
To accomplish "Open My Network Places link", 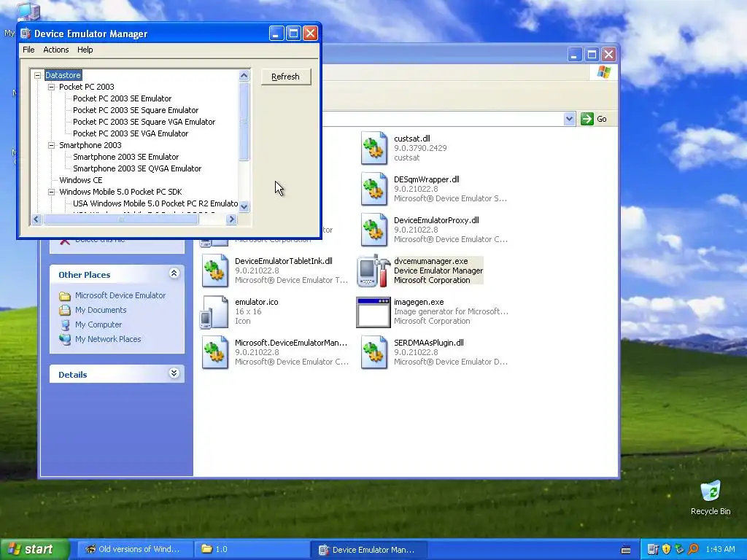I will [108, 339].
